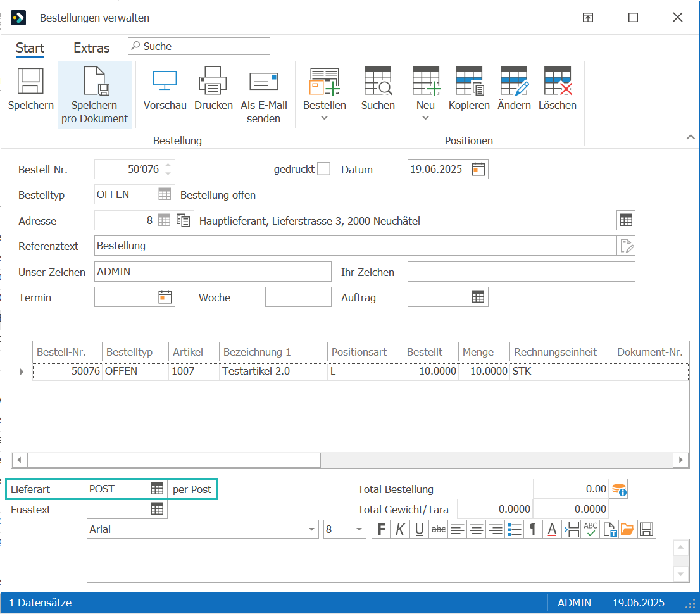Toggle the gedruckt checkbox

pos(323,169)
